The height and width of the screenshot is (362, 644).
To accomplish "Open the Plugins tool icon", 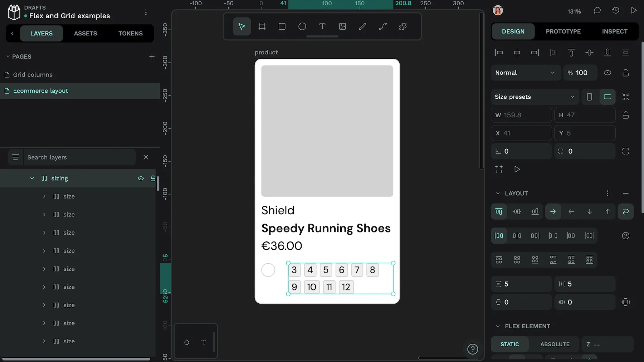I will tap(403, 26).
